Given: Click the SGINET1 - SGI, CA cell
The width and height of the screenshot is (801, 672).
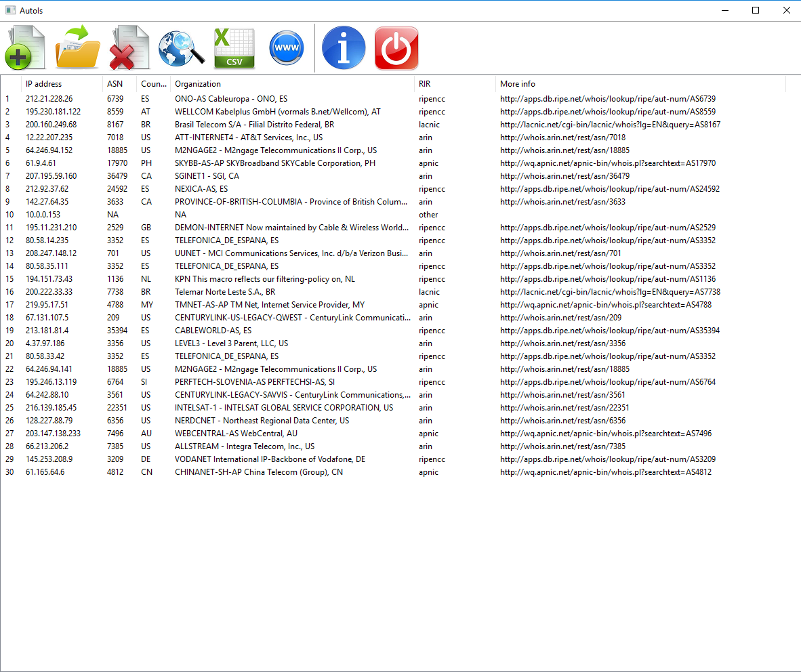Looking at the screenshot, I should (x=207, y=175).
